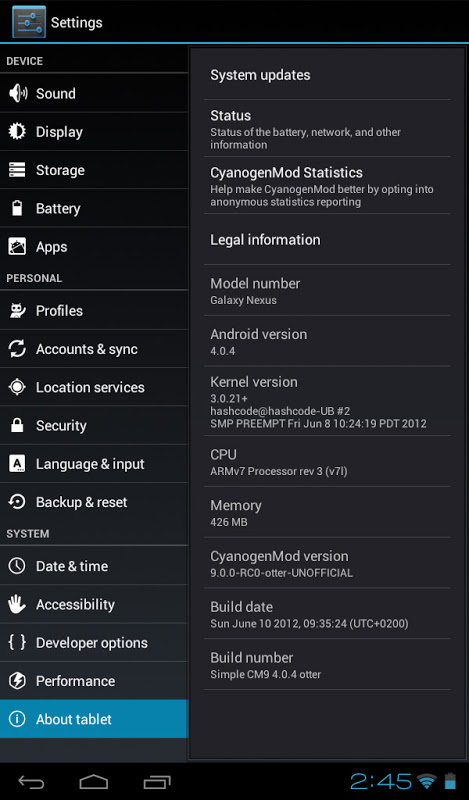Tap the Apps icon

pos(17,246)
